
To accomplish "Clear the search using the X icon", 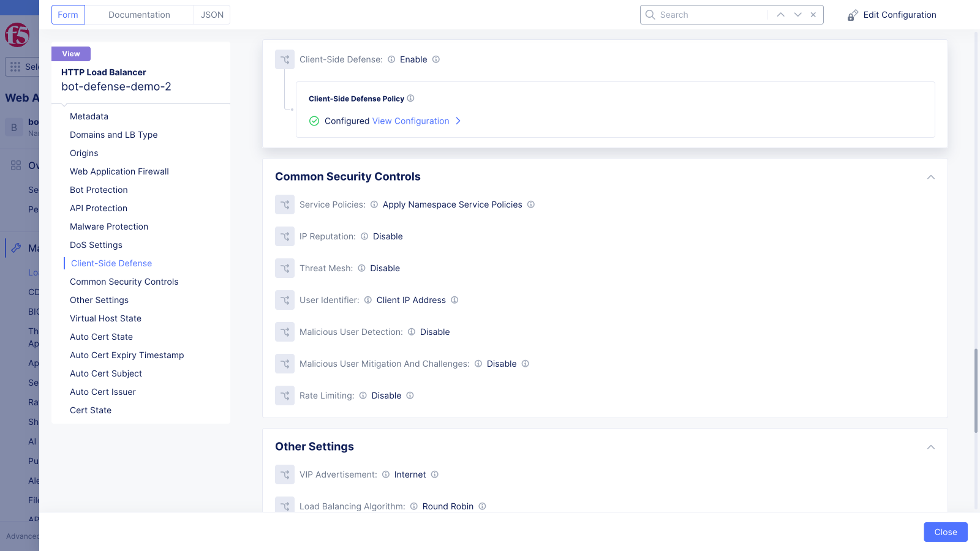I will tap(813, 14).
